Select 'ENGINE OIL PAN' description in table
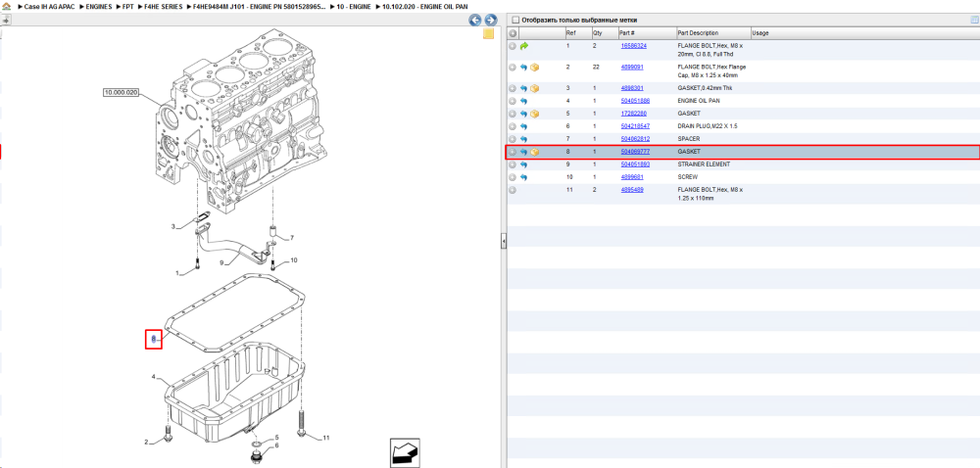 coord(700,101)
